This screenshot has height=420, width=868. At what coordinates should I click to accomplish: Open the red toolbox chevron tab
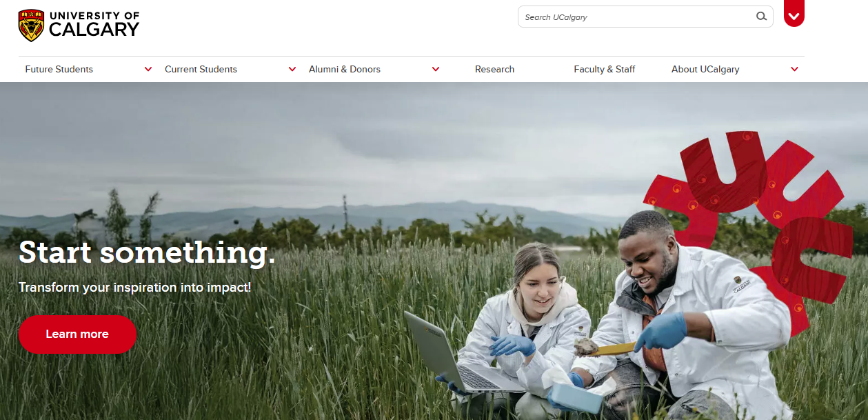[x=794, y=14]
